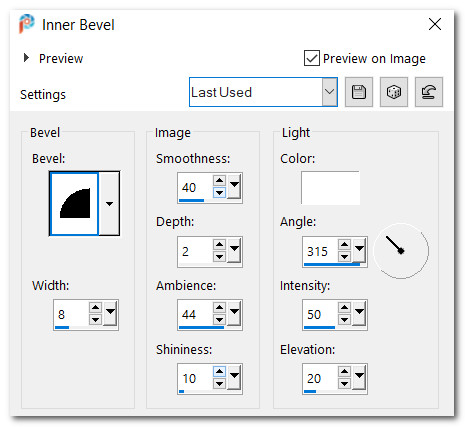Click the Smoothness value field showing 40

point(196,187)
